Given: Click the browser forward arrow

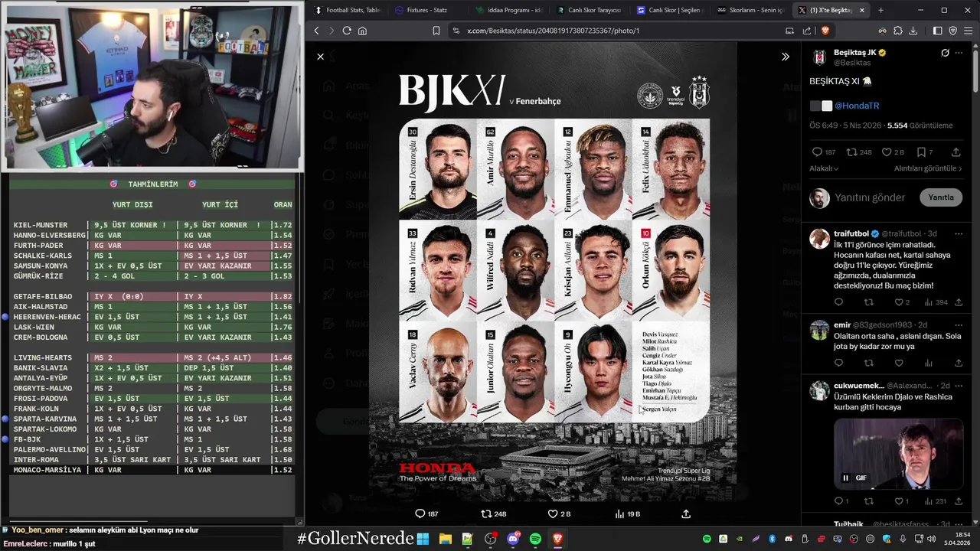Looking at the screenshot, I should (332, 31).
